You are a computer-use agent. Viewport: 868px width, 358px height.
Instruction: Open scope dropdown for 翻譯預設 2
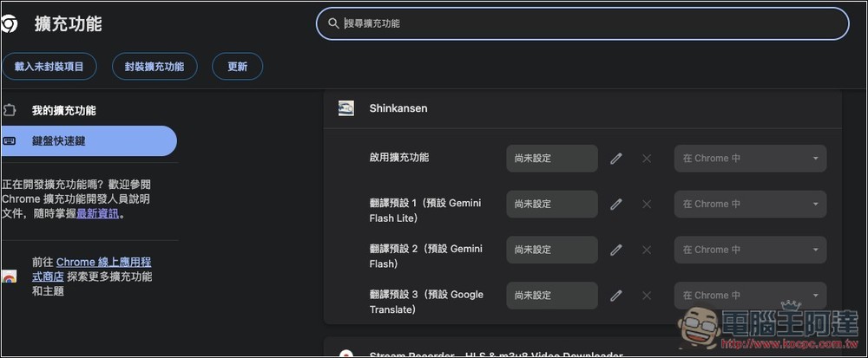pyautogui.click(x=750, y=250)
